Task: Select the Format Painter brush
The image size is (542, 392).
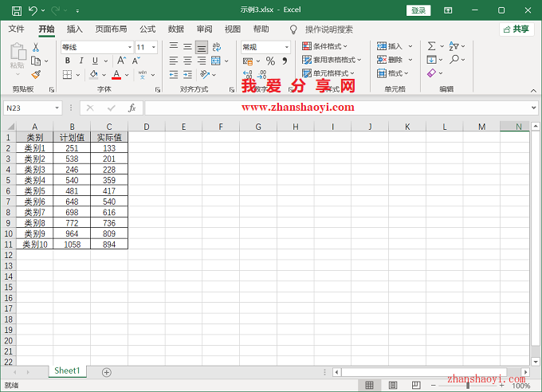Action: (36, 74)
